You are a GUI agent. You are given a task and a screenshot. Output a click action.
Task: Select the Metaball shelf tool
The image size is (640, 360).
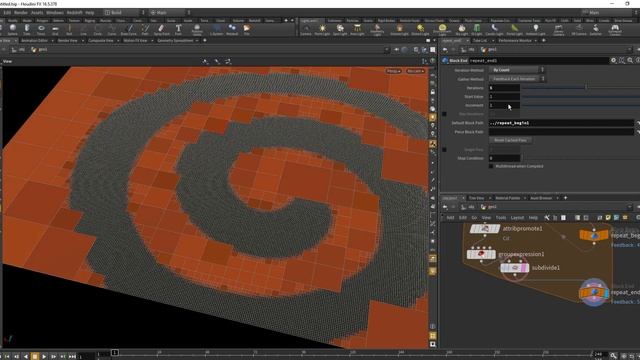point(232,29)
